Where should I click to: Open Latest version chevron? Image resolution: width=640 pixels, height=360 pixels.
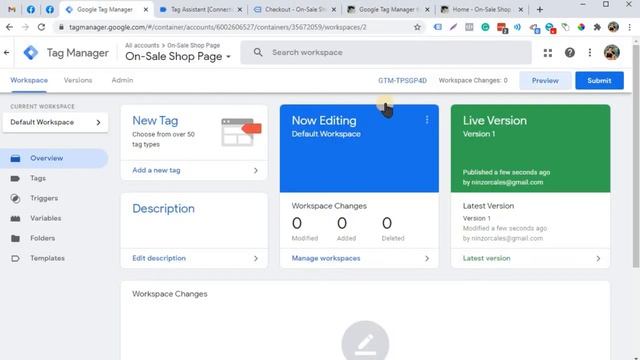pyautogui.click(x=598, y=258)
